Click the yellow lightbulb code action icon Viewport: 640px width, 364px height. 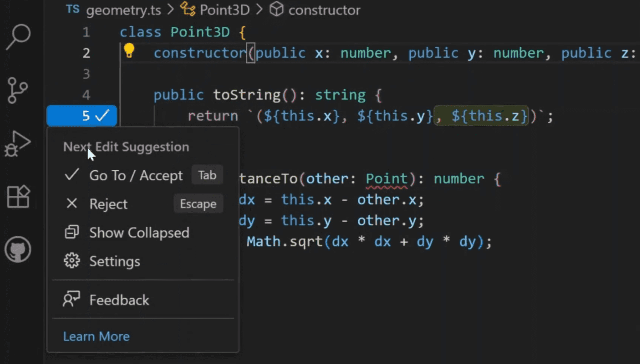click(x=129, y=50)
